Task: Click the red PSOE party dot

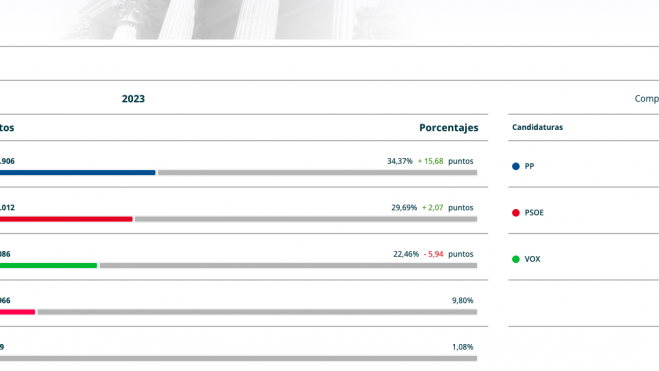Action: (516, 213)
